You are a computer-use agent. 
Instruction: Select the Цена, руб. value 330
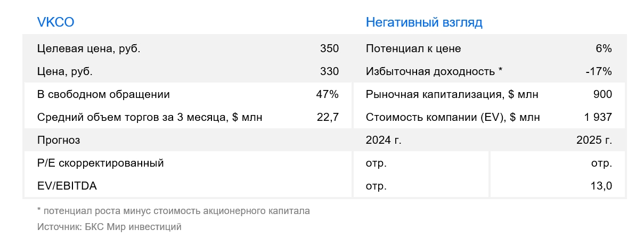329,71
